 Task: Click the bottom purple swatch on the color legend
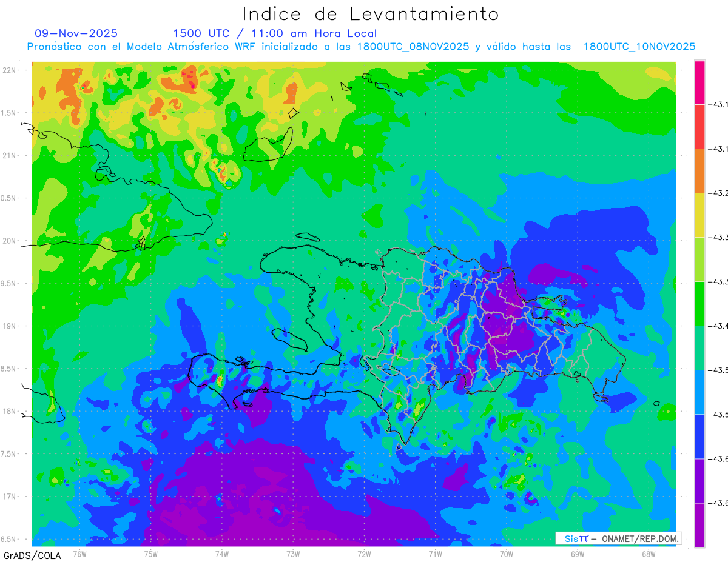(x=699, y=524)
